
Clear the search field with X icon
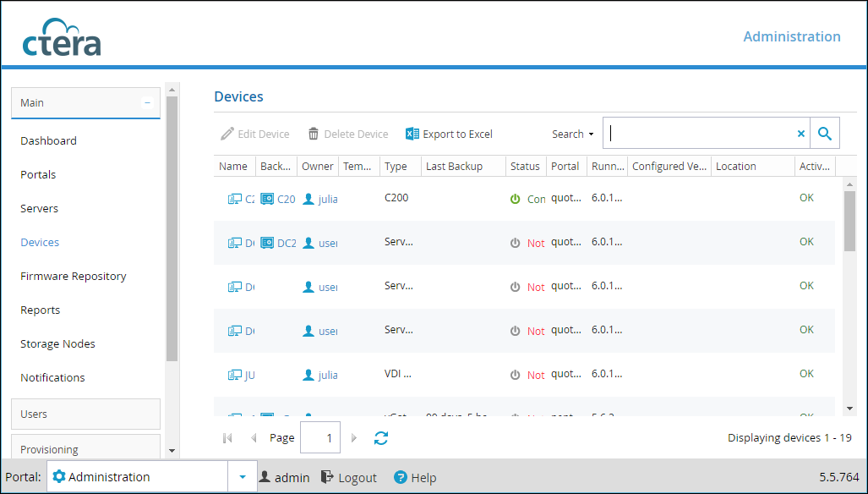tap(800, 134)
